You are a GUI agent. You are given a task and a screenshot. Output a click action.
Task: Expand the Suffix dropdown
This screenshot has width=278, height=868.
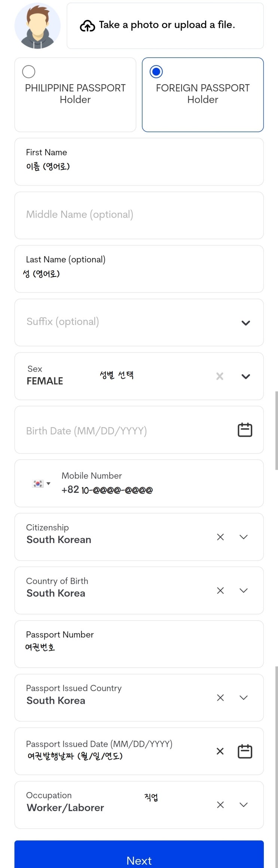pos(245,323)
